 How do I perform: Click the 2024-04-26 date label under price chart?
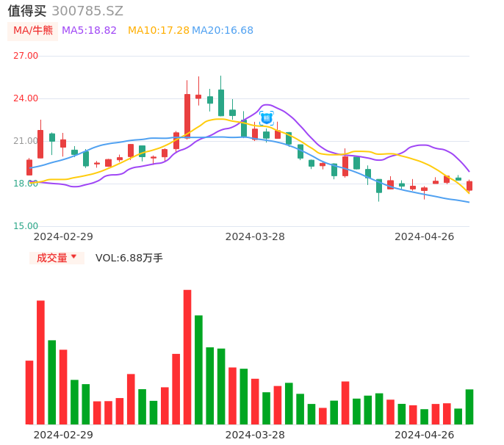tap(424, 236)
